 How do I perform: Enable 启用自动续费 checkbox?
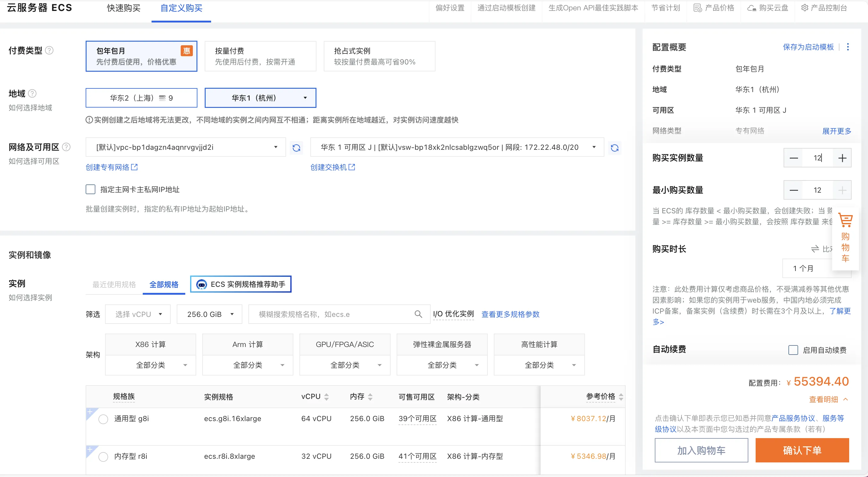(793, 350)
